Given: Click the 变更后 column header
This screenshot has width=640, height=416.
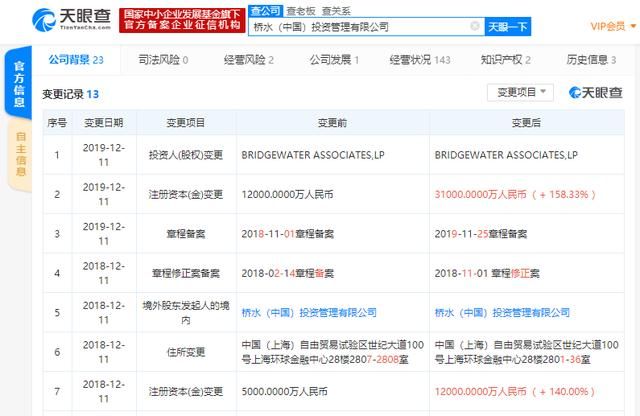Looking at the screenshot, I should pyautogui.click(x=526, y=122).
